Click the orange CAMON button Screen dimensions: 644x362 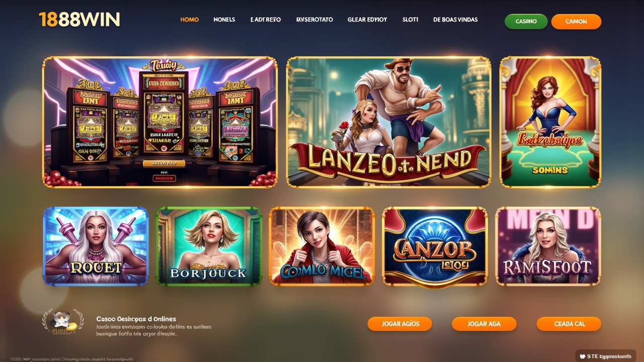click(576, 21)
